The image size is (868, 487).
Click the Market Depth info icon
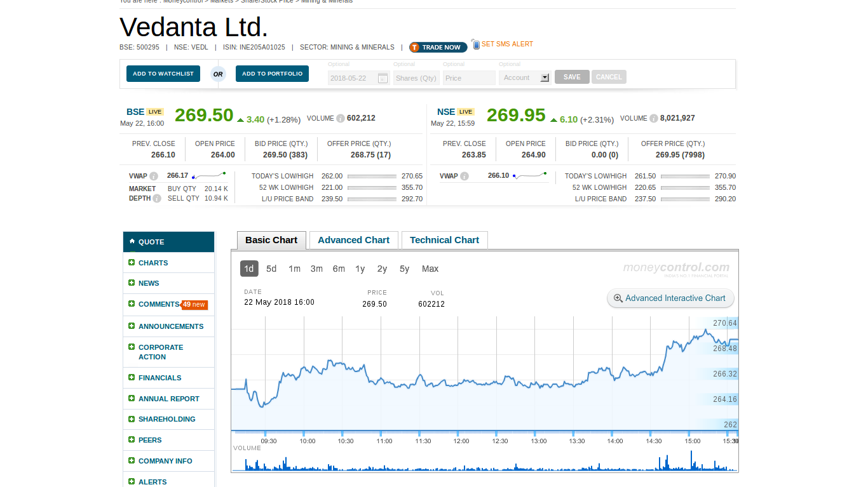pyautogui.click(x=157, y=199)
